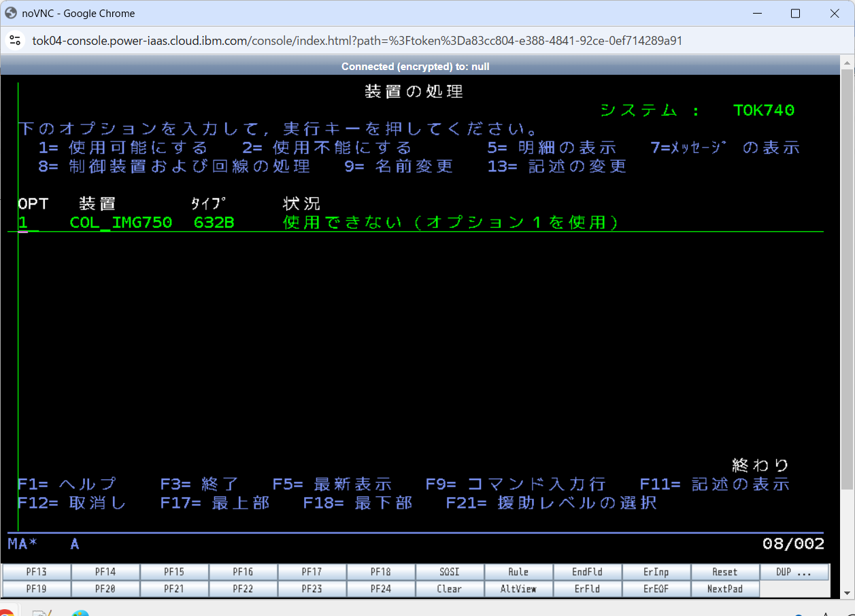The width and height of the screenshot is (855, 616).
Task: Maximize the Chrome window
Action: click(x=795, y=13)
